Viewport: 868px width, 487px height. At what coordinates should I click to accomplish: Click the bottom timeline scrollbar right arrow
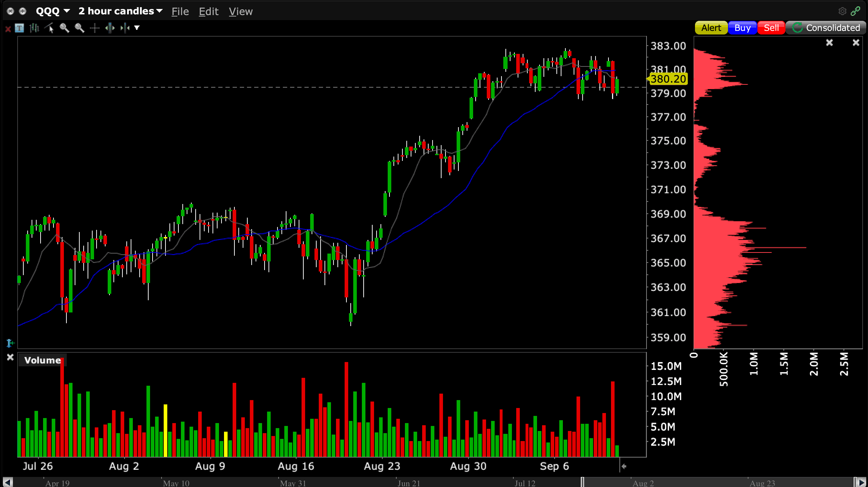click(x=861, y=482)
